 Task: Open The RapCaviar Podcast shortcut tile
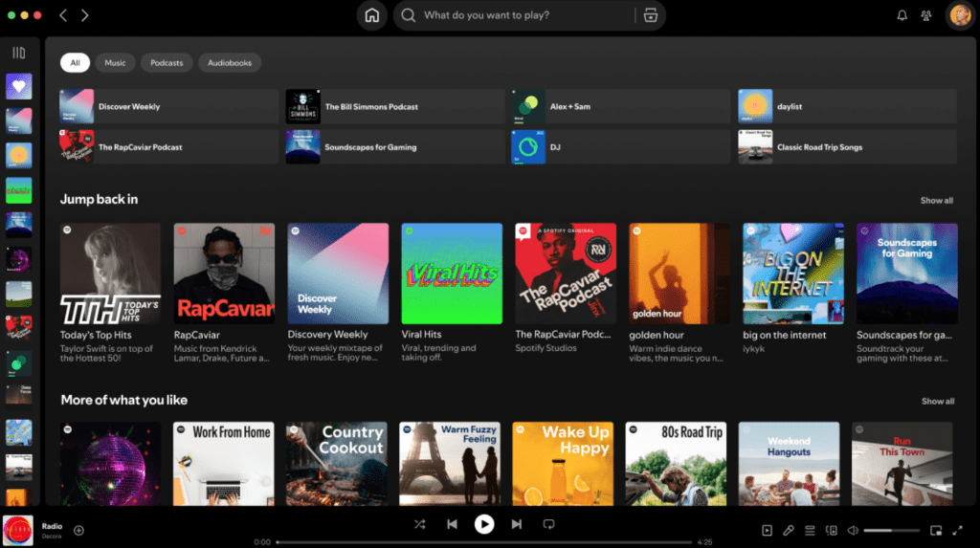pyautogui.click(x=168, y=147)
